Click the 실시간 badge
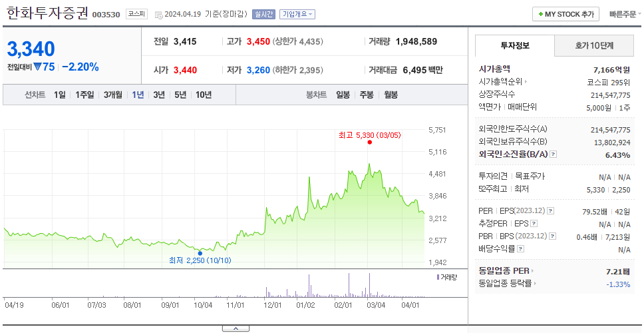The height and width of the screenshot is (333, 644). 263,14
